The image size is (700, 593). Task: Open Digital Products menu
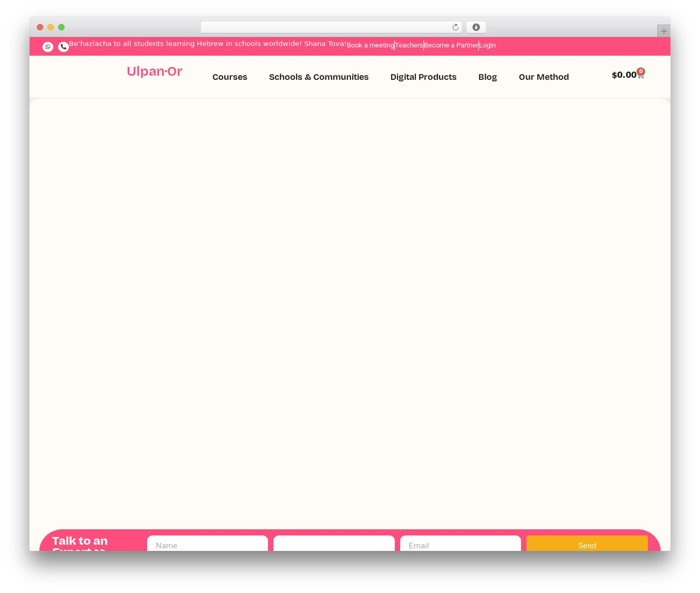[x=423, y=77]
